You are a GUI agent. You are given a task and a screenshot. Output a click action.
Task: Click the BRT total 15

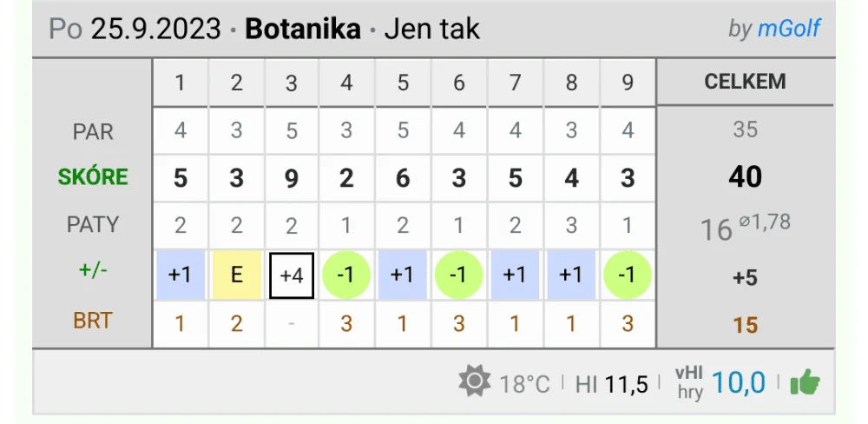pyautogui.click(x=745, y=325)
